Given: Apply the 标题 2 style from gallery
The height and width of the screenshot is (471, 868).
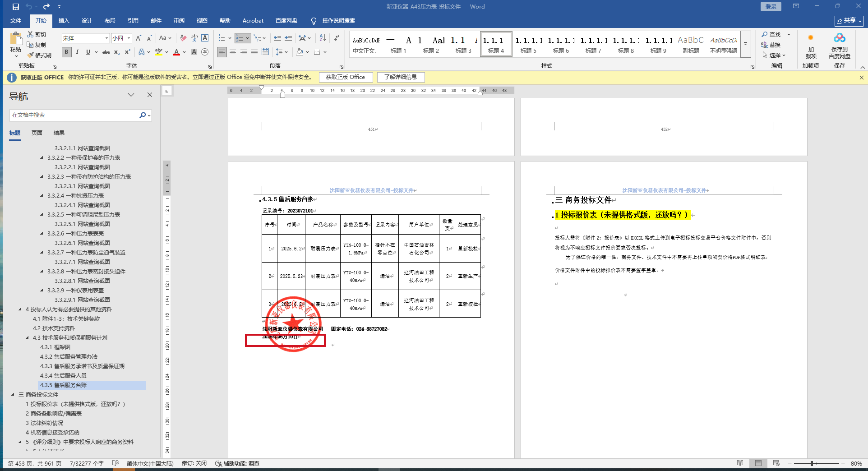Looking at the screenshot, I should [431, 44].
